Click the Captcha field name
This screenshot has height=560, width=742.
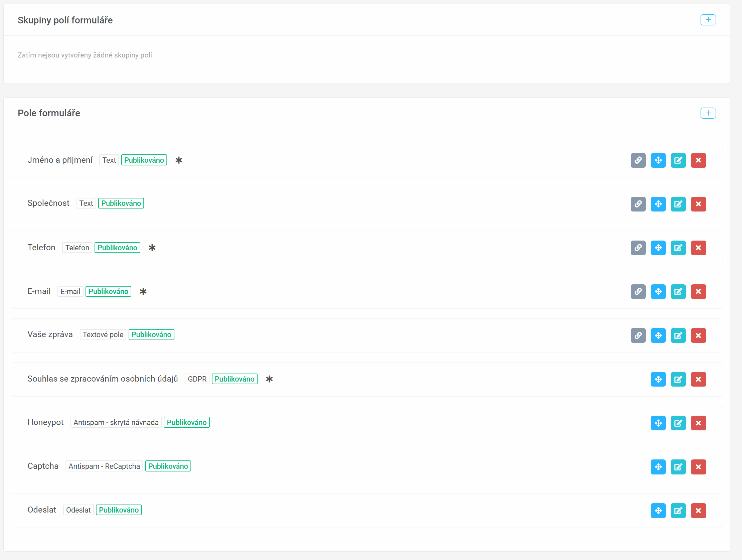point(43,466)
